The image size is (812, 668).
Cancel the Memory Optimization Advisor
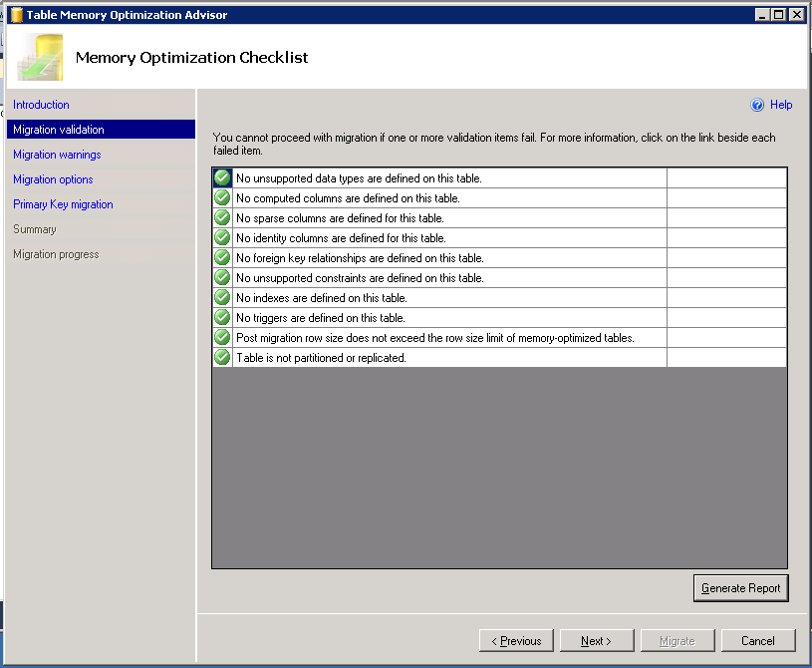coord(758,641)
